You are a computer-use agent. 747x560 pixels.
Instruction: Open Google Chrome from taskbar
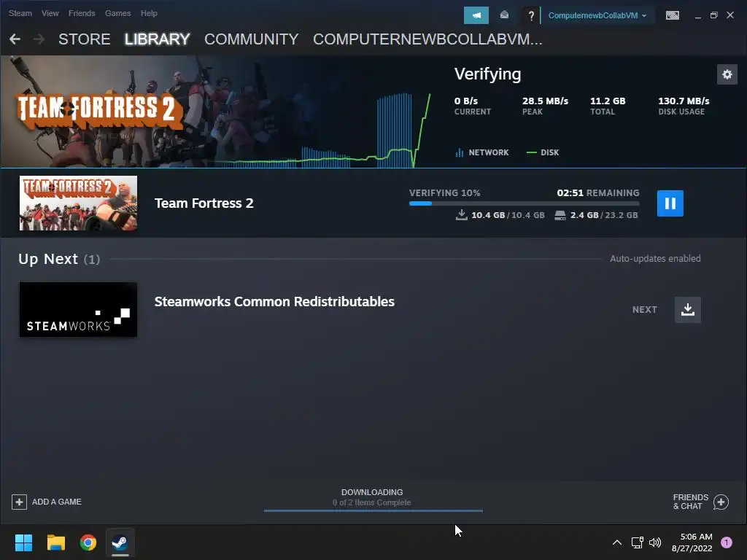tap(88, 542)
